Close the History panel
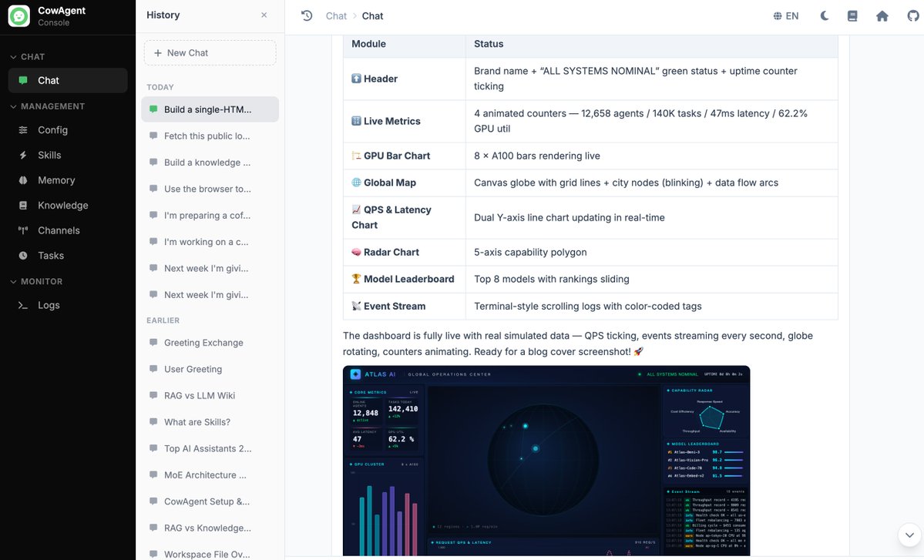This screenshot has height=560, width=924. point(264,15)
